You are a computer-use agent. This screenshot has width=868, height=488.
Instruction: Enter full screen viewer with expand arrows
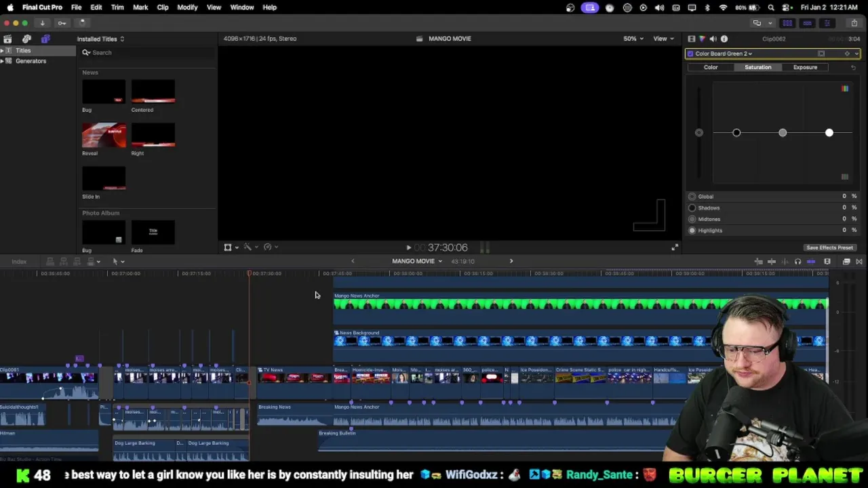pos(674,248)
